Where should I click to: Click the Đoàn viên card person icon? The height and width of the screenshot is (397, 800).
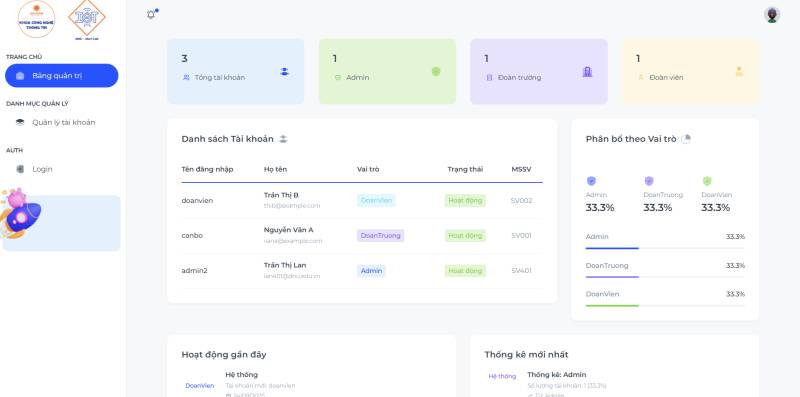739,71
